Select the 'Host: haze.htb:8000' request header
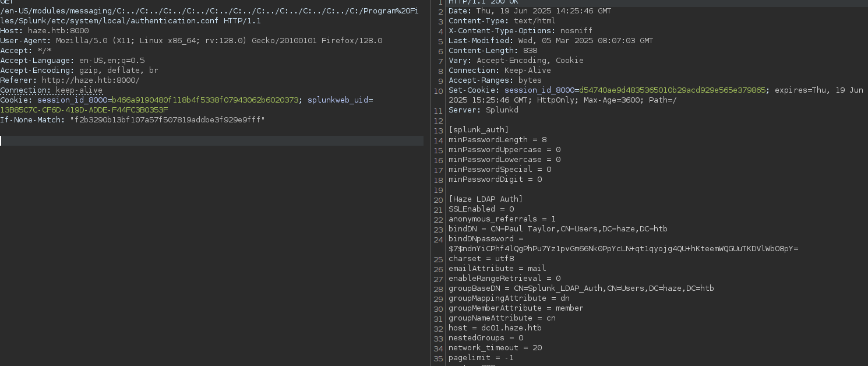Viewport: 868px width, 366px height. [44, 30]
